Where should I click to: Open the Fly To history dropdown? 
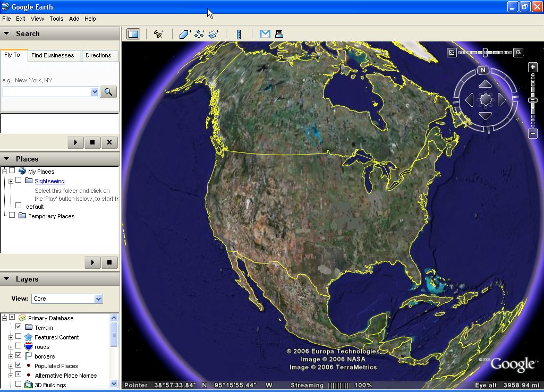tap(95, 92)
